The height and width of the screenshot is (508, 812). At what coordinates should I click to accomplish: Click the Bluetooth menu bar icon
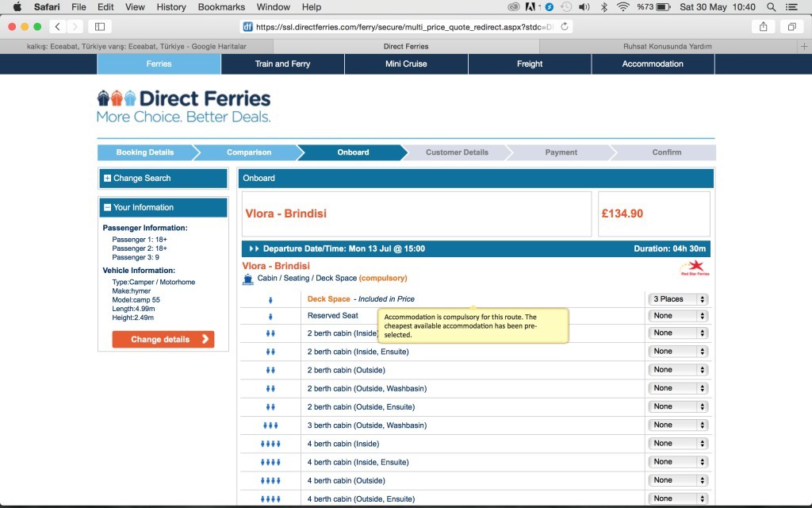(603, 6)
